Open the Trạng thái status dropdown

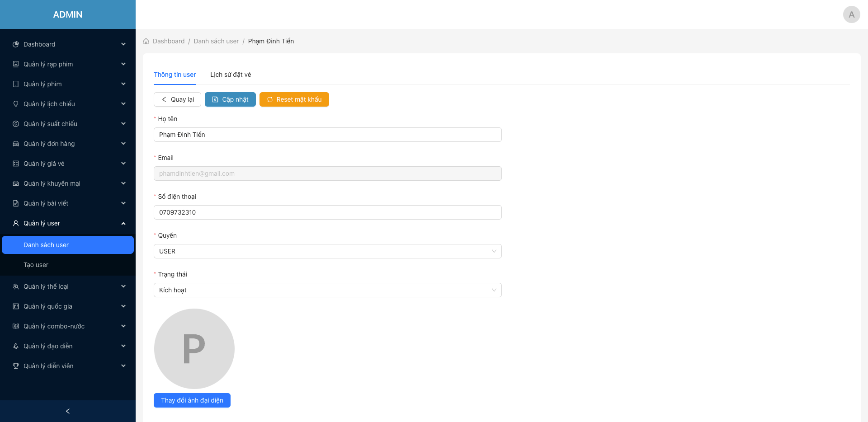pyautogui.click(x=327, y=290)
